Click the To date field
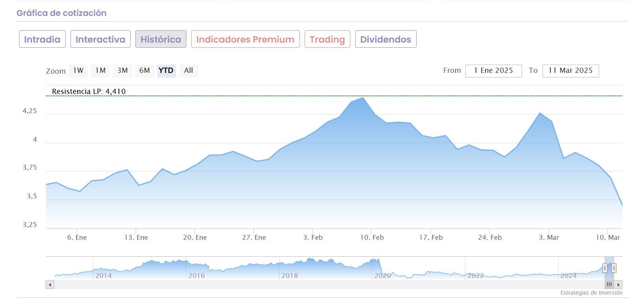Viewport: 644px width, 303px height. click(x=570, y=71)
